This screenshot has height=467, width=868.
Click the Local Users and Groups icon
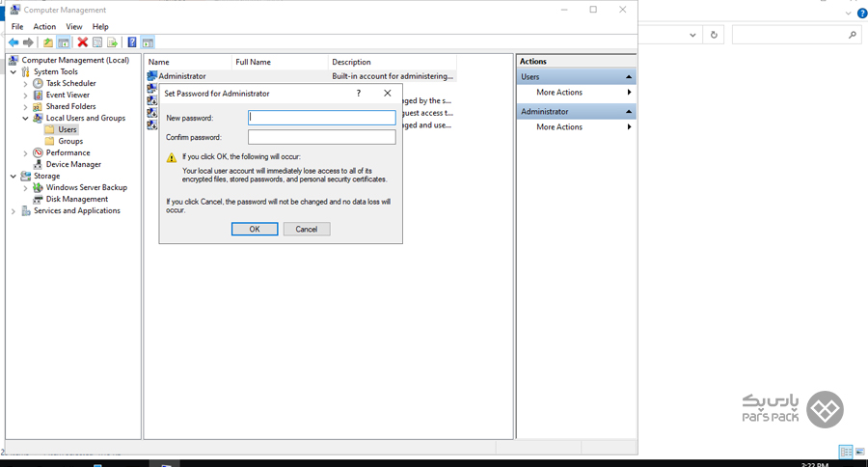(38, 118)
